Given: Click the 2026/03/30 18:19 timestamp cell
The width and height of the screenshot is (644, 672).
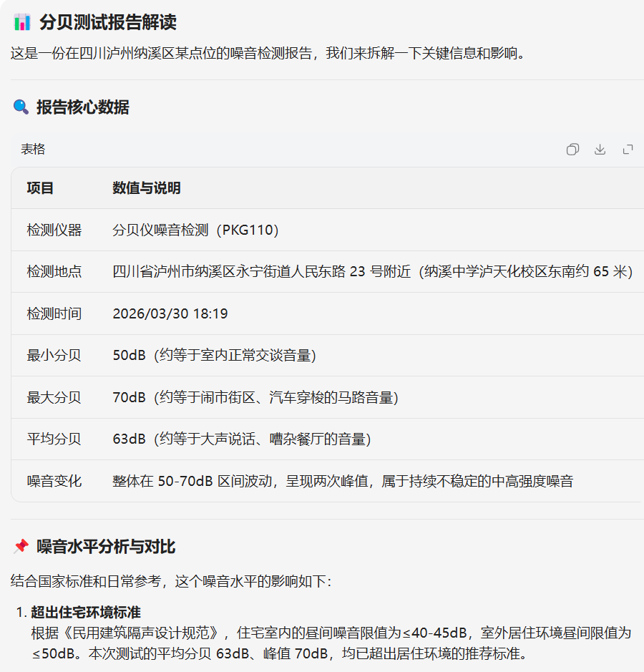Looking at the screenshot, I should pos(170,313).
